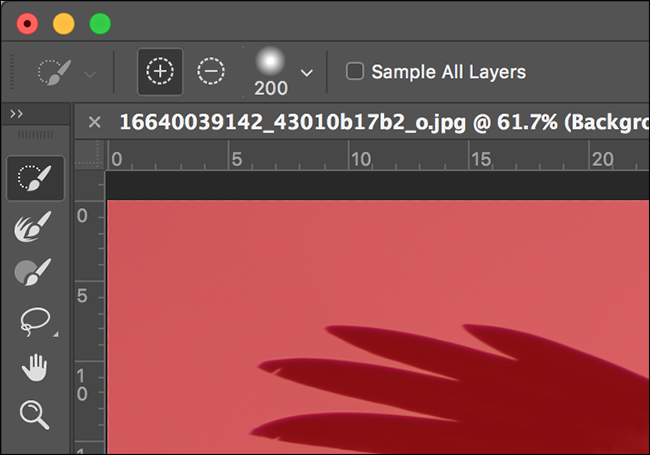Select the Hand tool
The height and width of the screenshot is (455, 650).
pyautogui.click(x=34, y=368)
